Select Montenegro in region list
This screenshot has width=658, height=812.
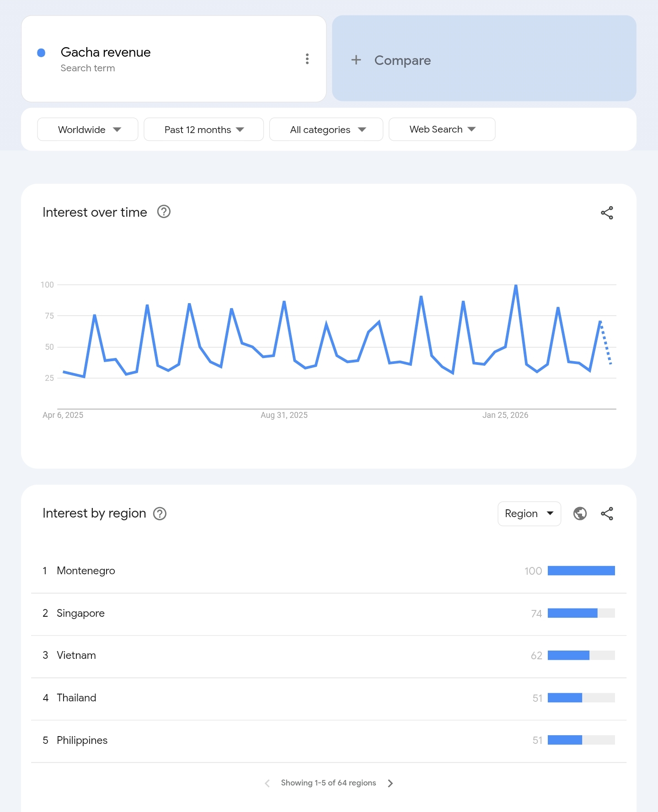329,571
